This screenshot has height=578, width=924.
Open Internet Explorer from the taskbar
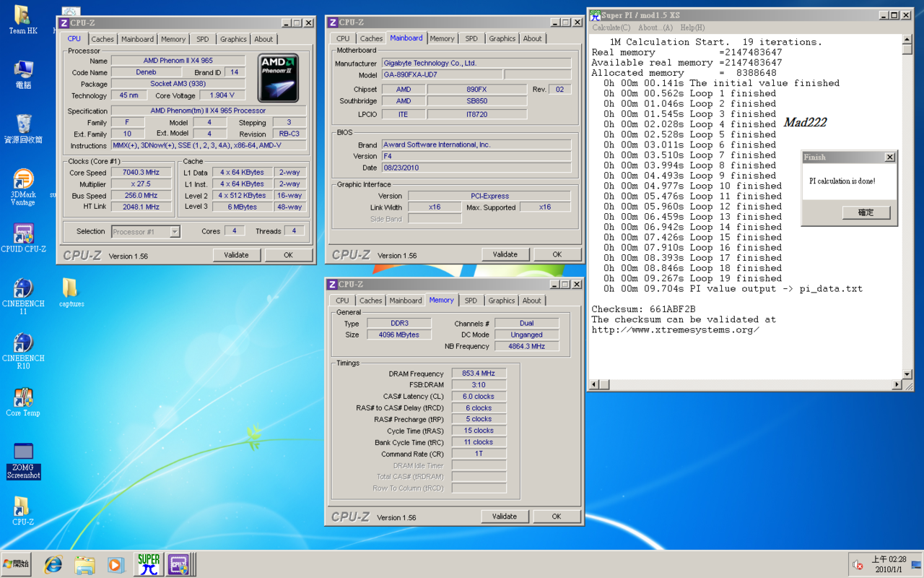(x=53, y=564)
